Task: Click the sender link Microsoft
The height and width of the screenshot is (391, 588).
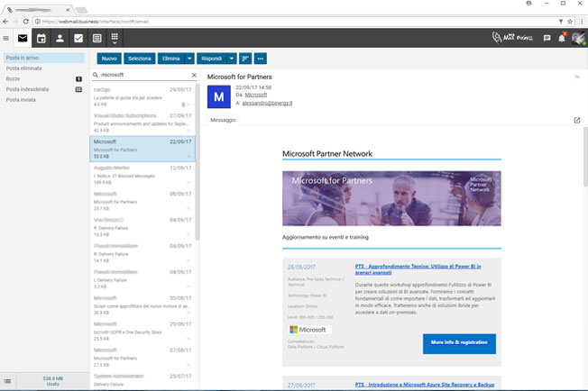Action: [x=256, y=95]
